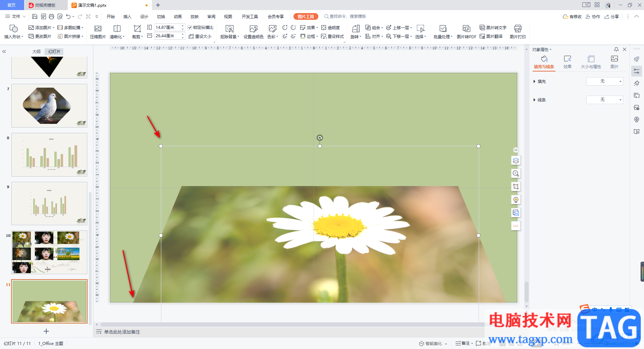Viewport: 644px width, 349px height.
Task: Switch to Size & Properties (大小与属性) tab
Action: [x=591, y=62]
